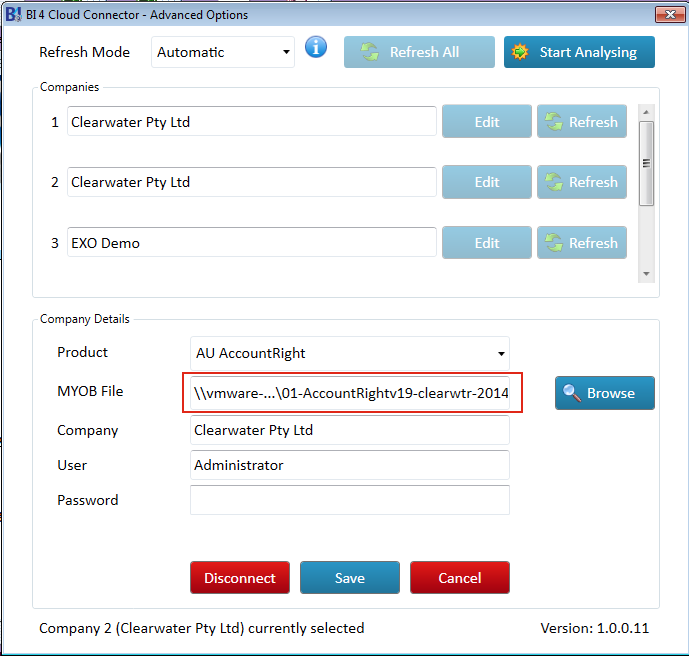Screen dimensions: 689x656
Task: Select company 1 name field
Action: tap(252, 121)
